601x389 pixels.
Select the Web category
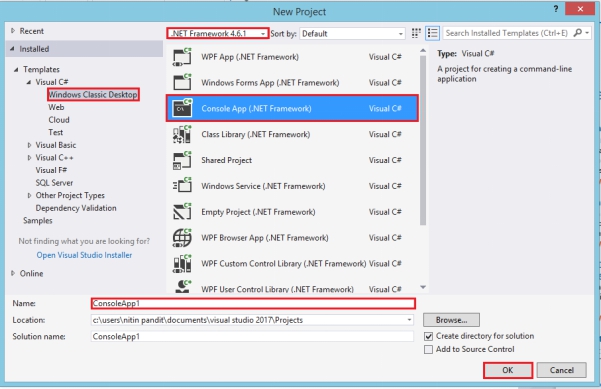[56, 107]
